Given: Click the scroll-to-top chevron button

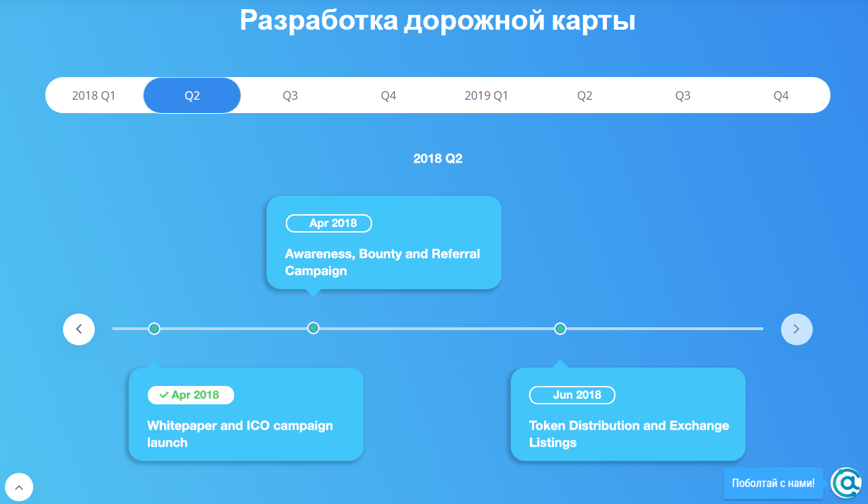Looking at the screenshot, I should [19, 487].
